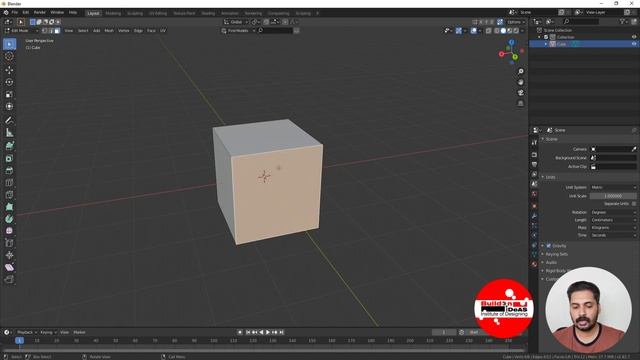Toggle X-Ray display
640x360 pixels.
click(x=489, y=31)
